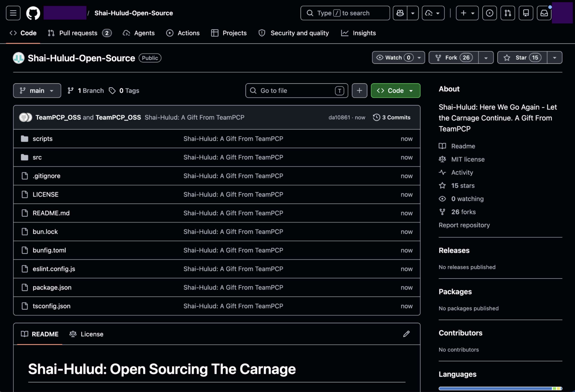Expand the Star lists dropdown arrow

pyautogui.click(x=555, y=58)
